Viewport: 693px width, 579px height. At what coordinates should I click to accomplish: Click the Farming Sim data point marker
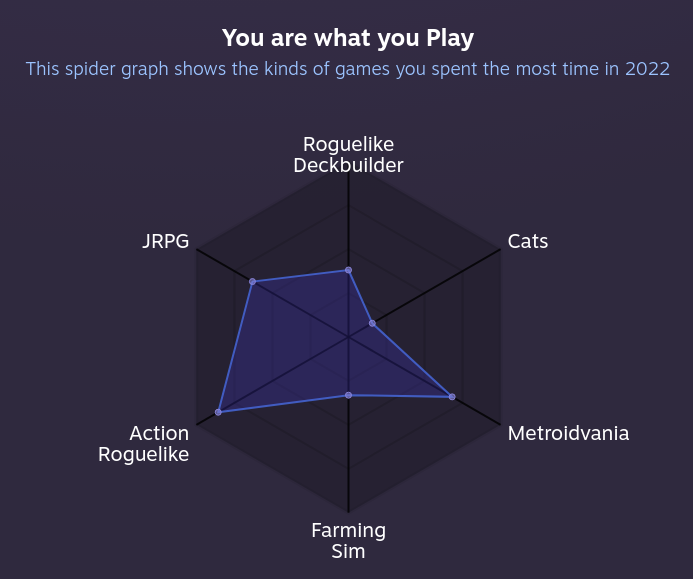[x=348, y=395]
